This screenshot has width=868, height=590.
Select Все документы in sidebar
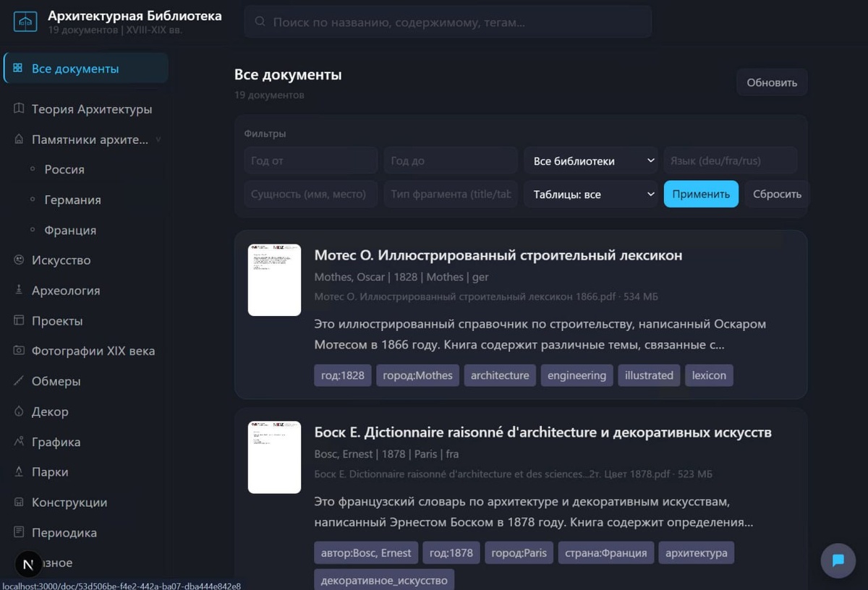pos(86,69)
